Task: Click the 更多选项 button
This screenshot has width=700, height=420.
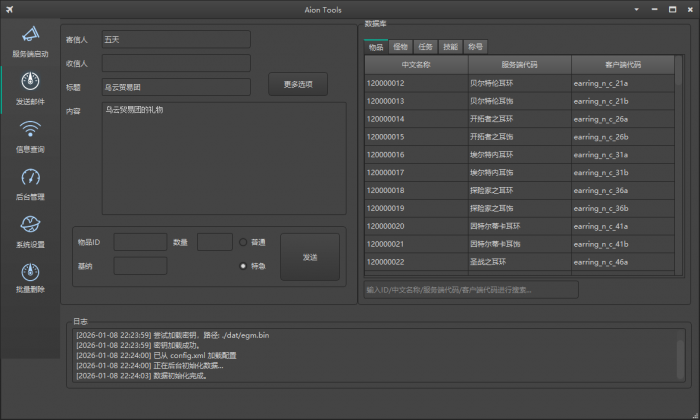Action: coord(298,84)
